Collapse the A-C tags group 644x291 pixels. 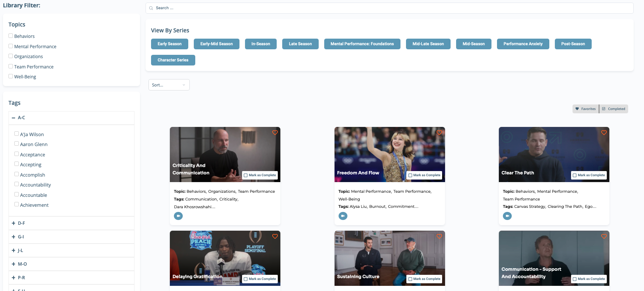[71, 118]
